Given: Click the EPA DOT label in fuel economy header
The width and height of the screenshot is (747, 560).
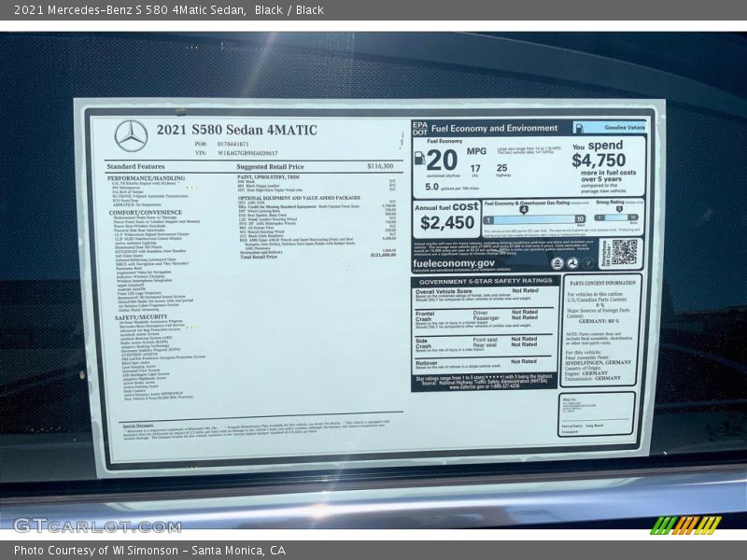Looking at the screenshot, I should tap(420, 129).
